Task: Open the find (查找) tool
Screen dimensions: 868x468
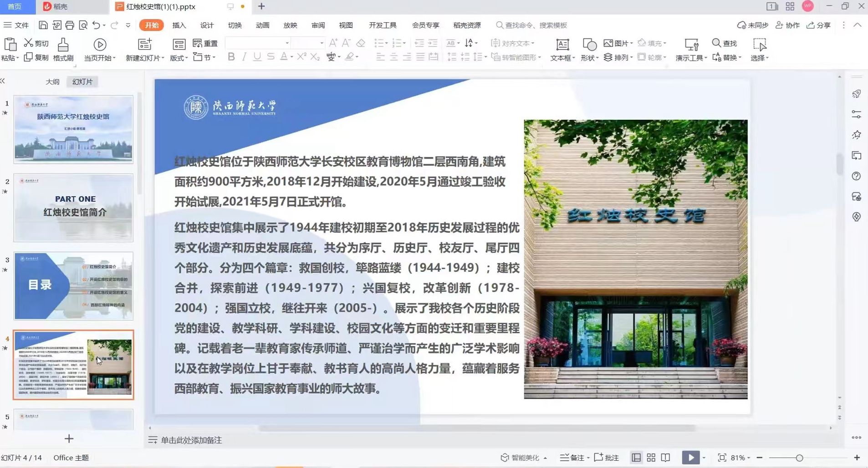Action: pyautogui.click(x=724, y=43)
